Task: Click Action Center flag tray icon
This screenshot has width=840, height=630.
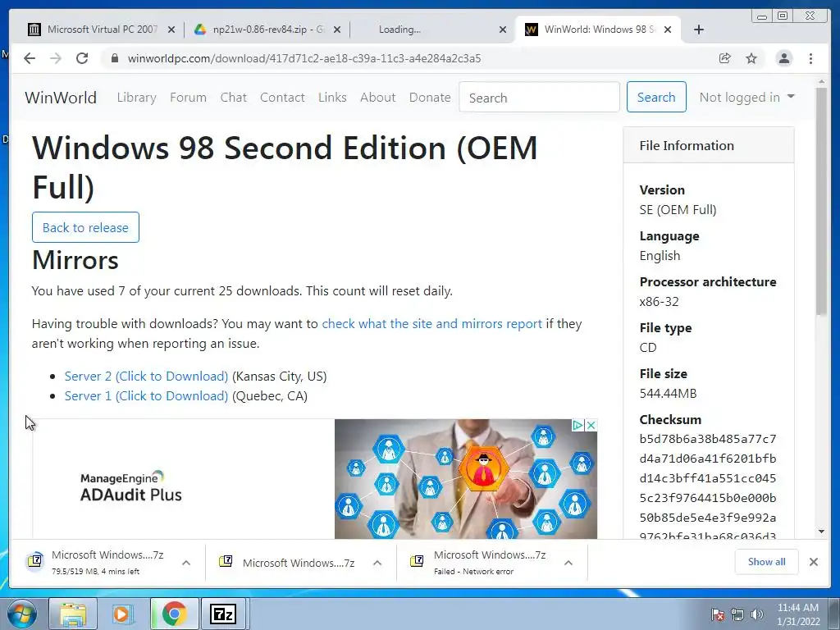Action: click(x=718, y=615)
